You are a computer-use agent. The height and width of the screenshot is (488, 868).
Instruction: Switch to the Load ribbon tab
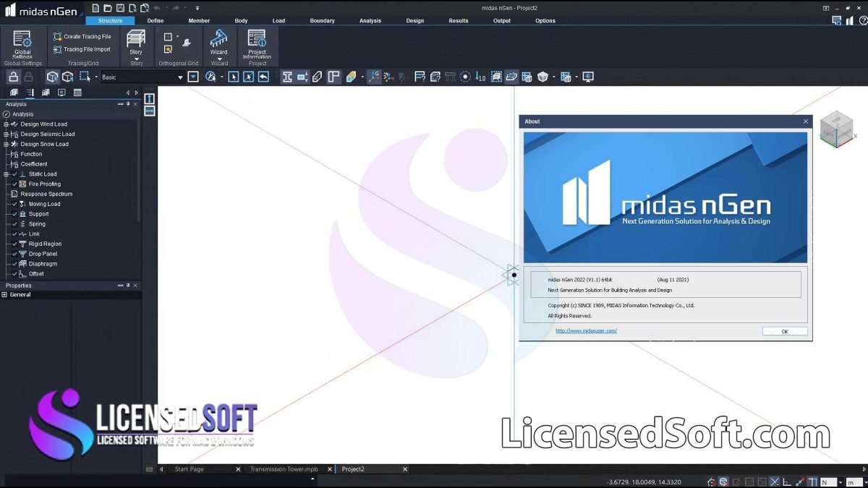[278, 21]
